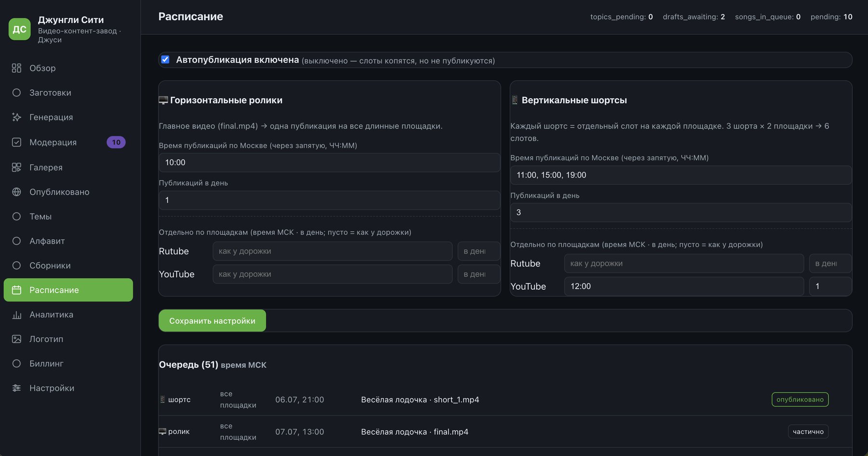Click shorts time field 11:00, 15:00, 19:00
Screen dimensions: 868x456
click(x=681, y=175)
